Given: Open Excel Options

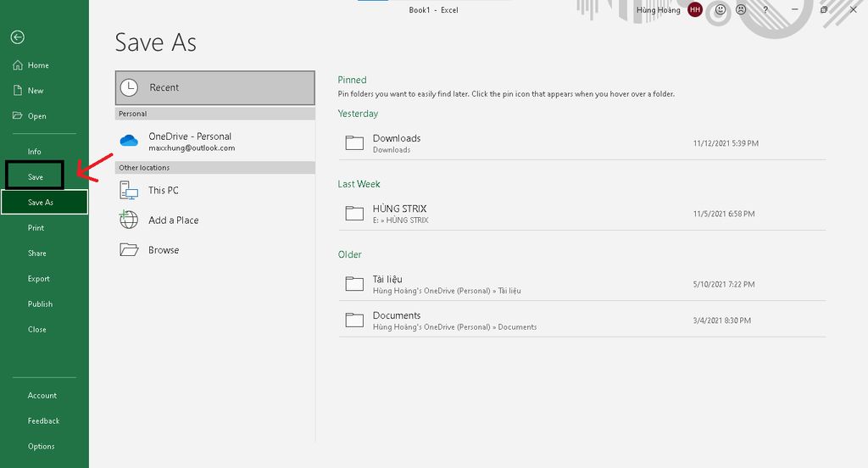Looking at the screenshot, I should 41,447.
